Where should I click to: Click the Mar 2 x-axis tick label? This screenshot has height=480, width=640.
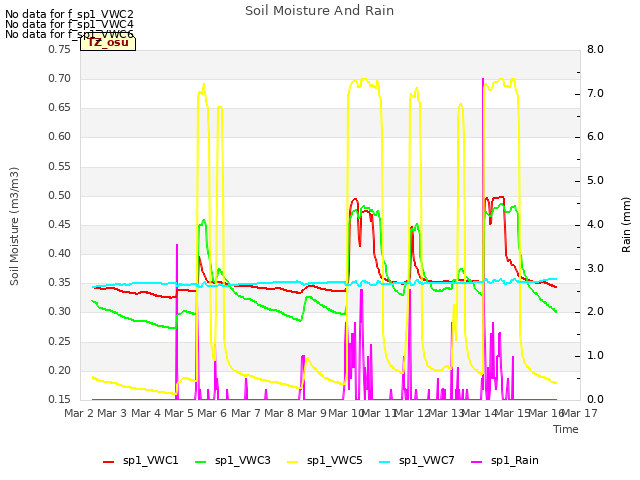coord(79,413)
